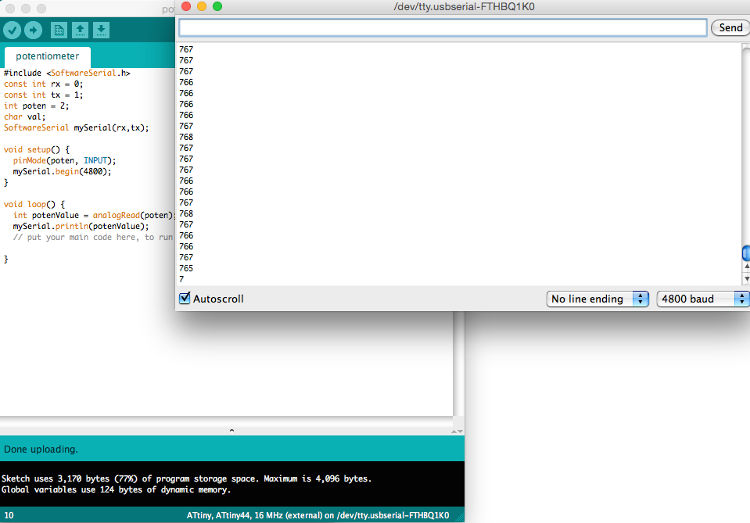Image resolution: width=750 pixels, height=523 pixels.
Task: Click the serial monitor scrollbar thumb
Action: pos(746,253)
